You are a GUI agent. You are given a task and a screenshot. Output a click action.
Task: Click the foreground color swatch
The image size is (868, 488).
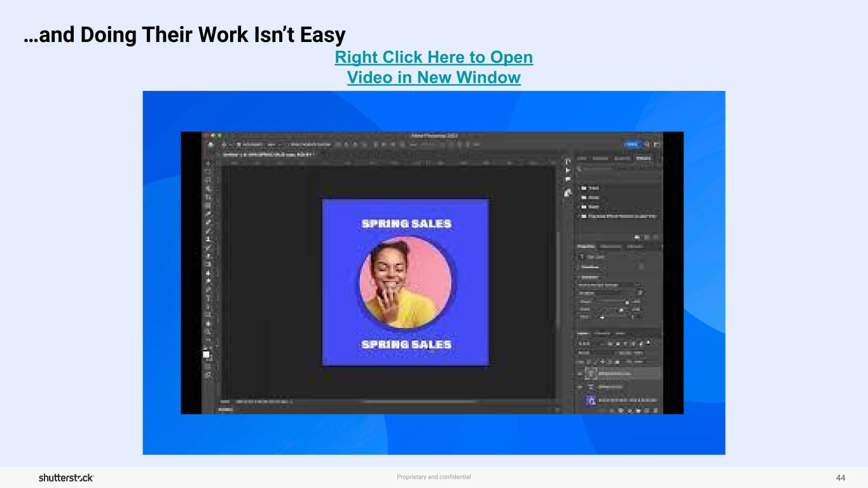(x=205, y=354)
